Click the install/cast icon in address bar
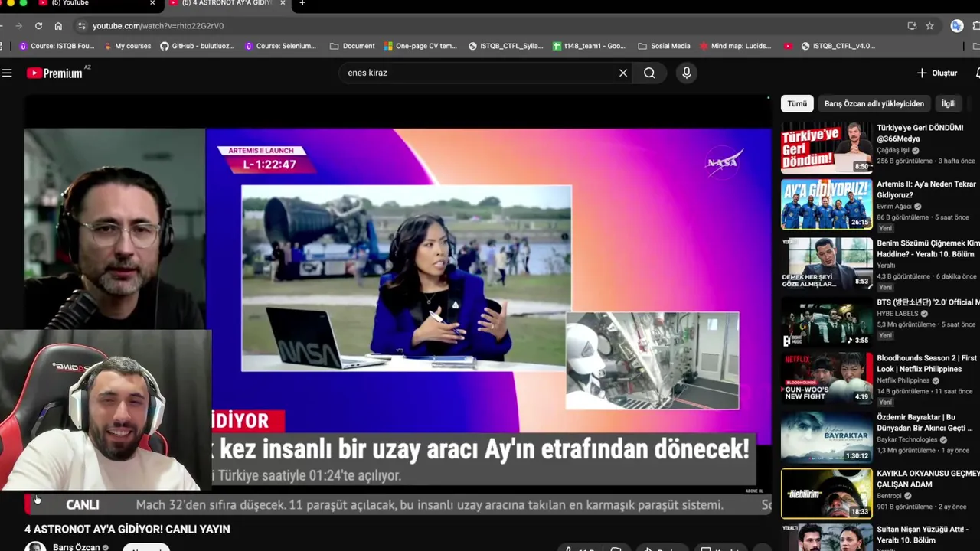Screen dimensions: 980x551 coord(912,25)
